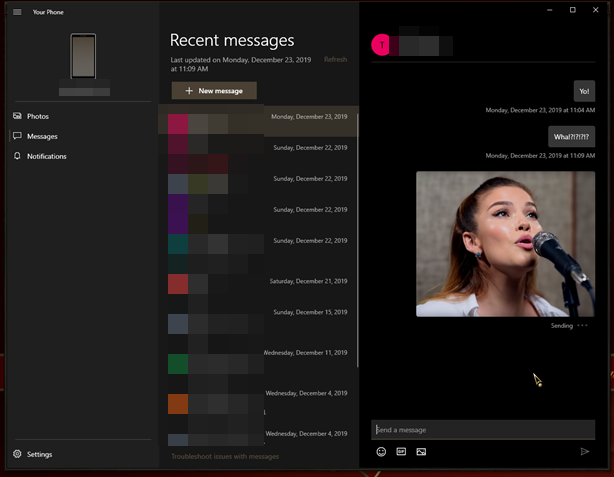Click the Recent messages heading
The height and width of the screenshot is (477, 614).
click(x=232, y=40)
